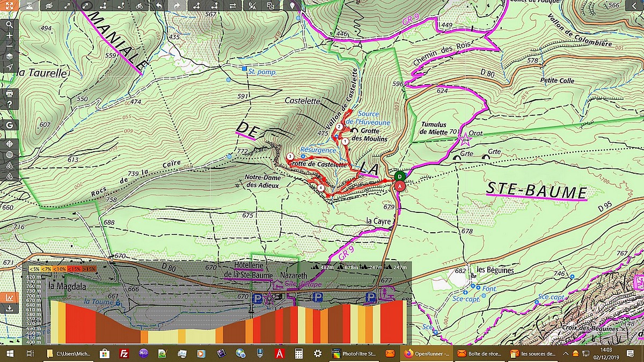This screenshot has height=362, width=644.
Task: Open Settings gear in the taskbar
Action: tap(318, 353)
